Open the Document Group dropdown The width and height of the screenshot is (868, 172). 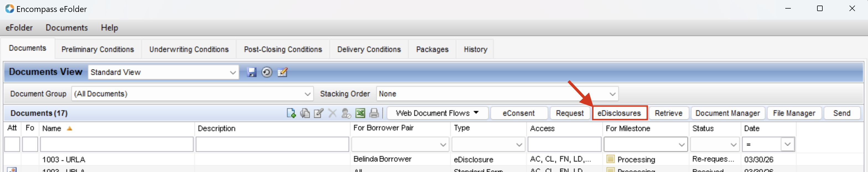(x=307, y=94)
